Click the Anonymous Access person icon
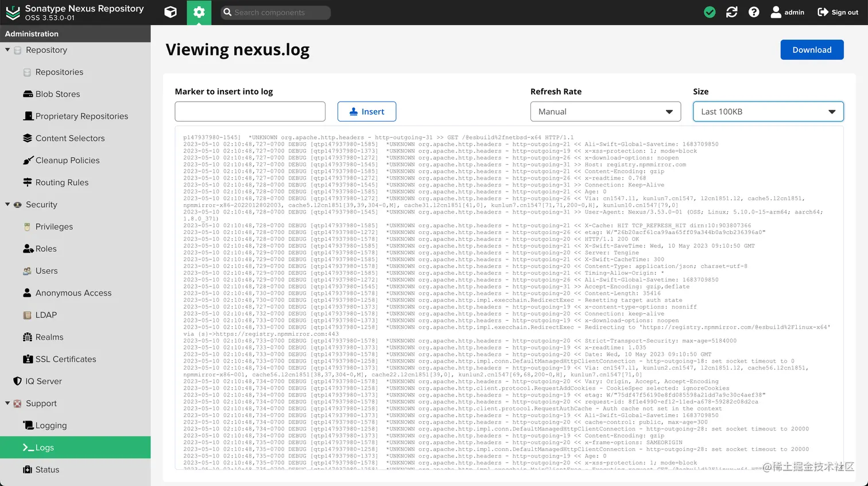The image size is (868, 486). click(x=27, y=293)
